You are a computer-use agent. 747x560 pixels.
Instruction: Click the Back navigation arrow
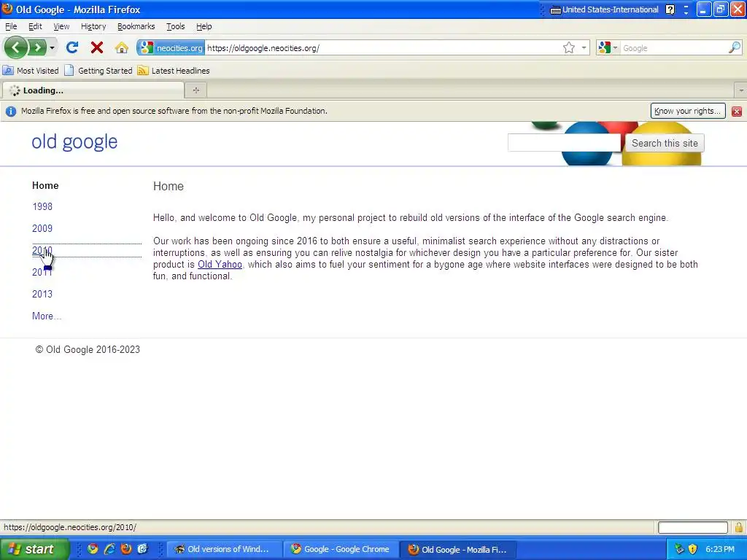pyautogui.click(x=15, y=47)
